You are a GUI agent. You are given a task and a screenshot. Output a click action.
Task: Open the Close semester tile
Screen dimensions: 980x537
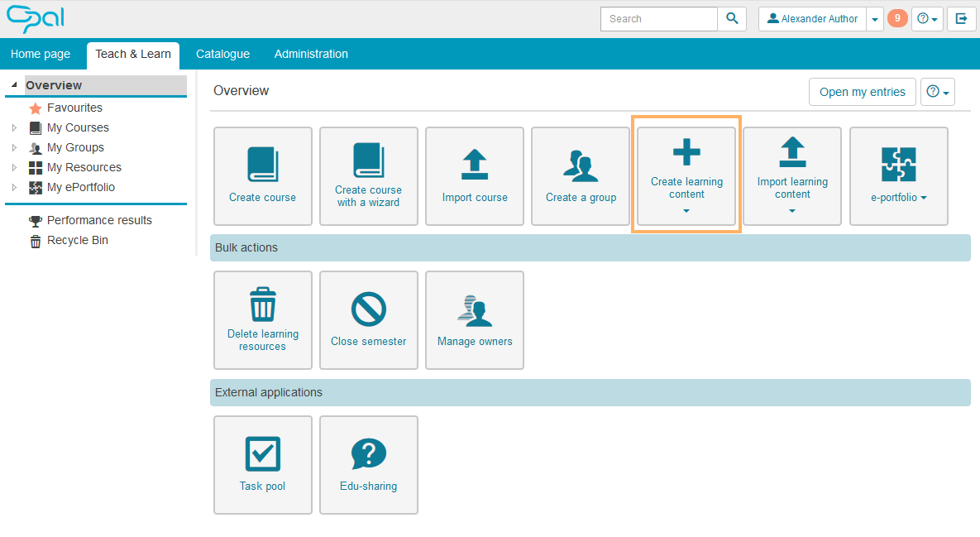pyautogui.click(x=368, y=320)
